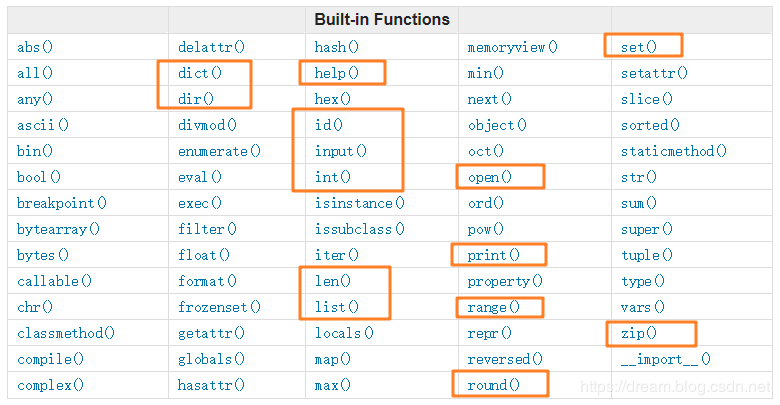Open the round() function link
Viewport: 780px width, 405px height.
point(493,385)
